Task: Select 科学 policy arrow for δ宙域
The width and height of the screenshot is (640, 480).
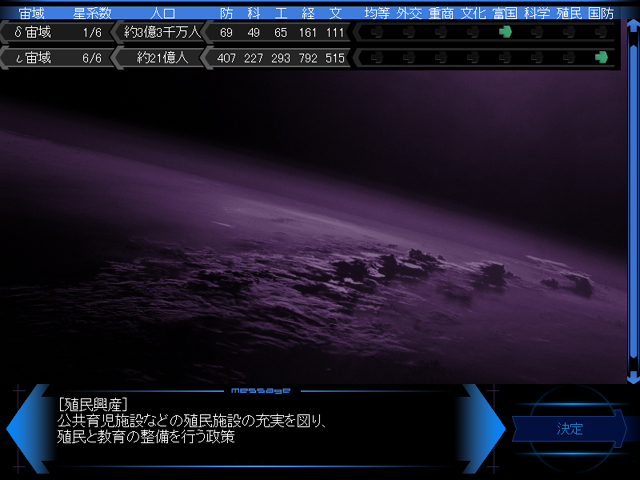Action: [537, 32]
